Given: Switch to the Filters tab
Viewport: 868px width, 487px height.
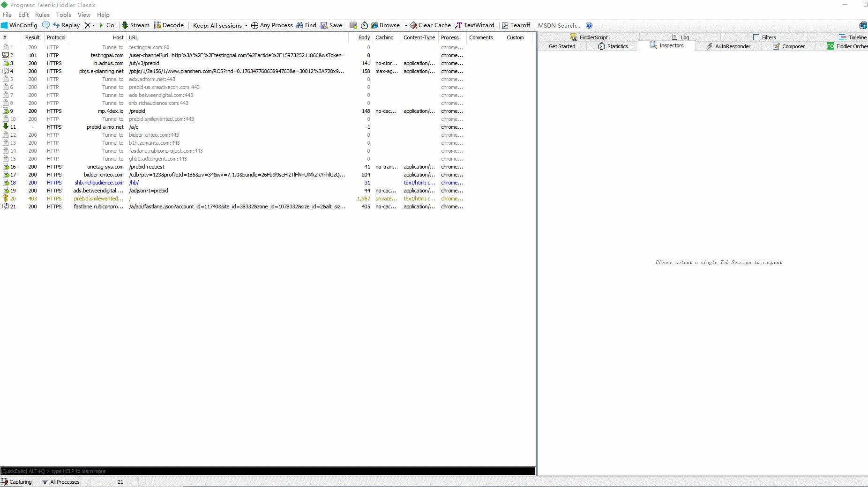Looking at the screenshot, I should (764, 37).
